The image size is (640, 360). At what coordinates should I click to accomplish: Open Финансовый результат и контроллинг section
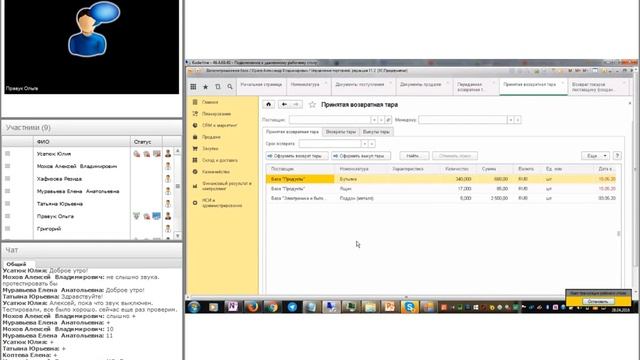[227, 186]
